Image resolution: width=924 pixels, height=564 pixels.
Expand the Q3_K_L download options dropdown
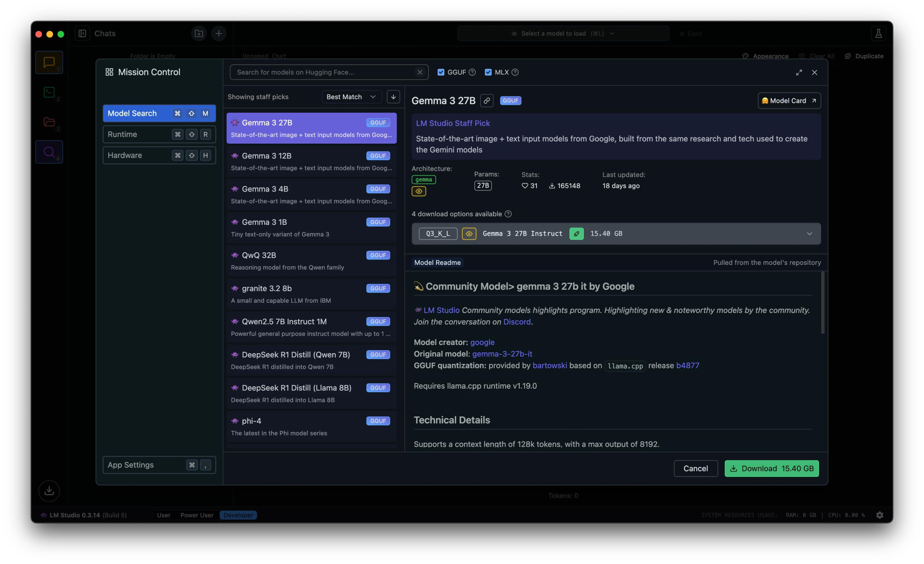point(616,233)
